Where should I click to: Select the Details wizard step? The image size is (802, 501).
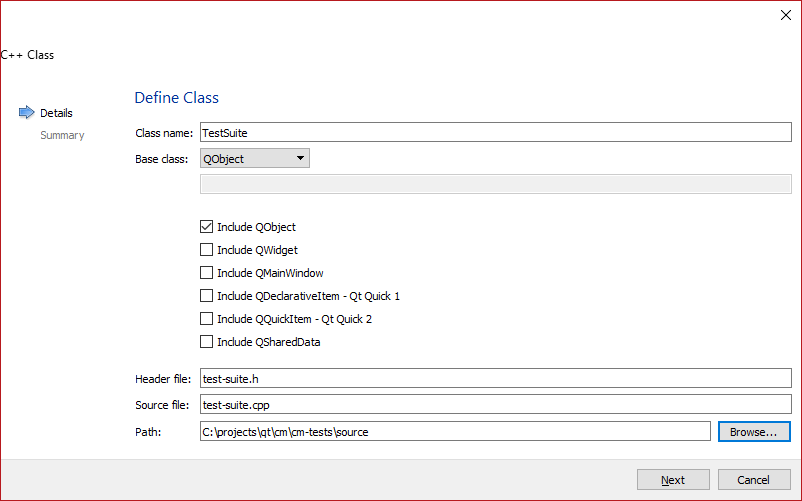pos(56,113)
